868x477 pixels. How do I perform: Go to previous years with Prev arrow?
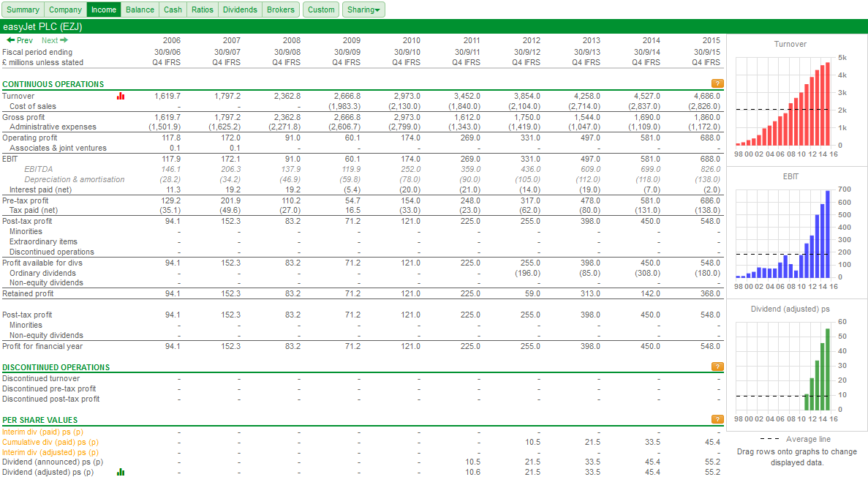[19, 40]
